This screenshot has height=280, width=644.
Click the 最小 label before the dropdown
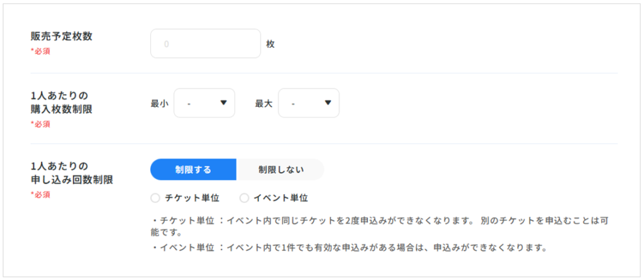[159, 104]
